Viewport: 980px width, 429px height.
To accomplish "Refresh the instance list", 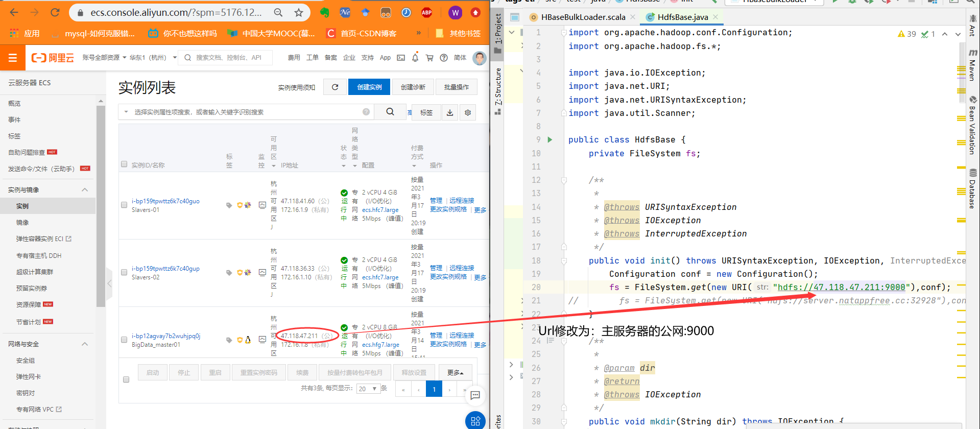I will (x=335, y=87).
